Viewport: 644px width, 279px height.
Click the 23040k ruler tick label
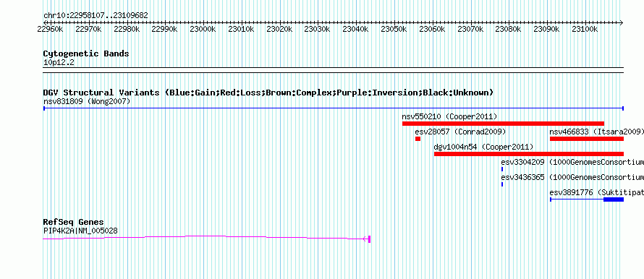(x=356, y=29)
